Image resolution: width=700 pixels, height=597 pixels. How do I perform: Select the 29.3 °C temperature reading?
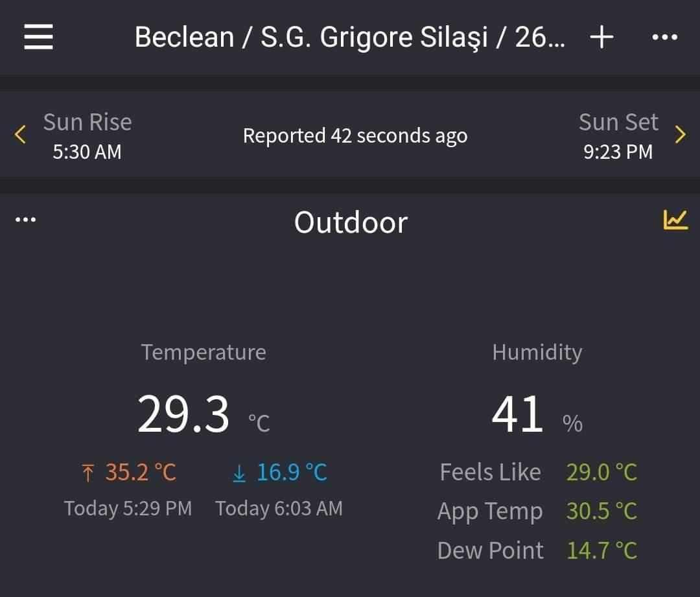tap(204, 415)
